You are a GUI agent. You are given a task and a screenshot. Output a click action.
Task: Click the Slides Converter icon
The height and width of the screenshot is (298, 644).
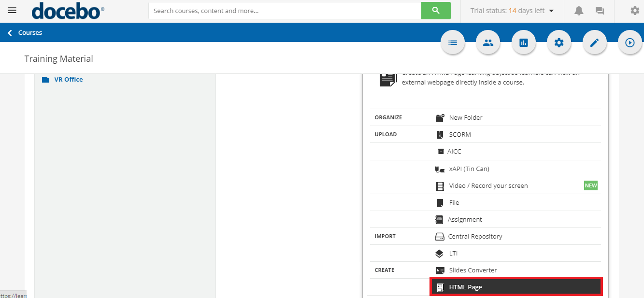(x=440, y=270)
